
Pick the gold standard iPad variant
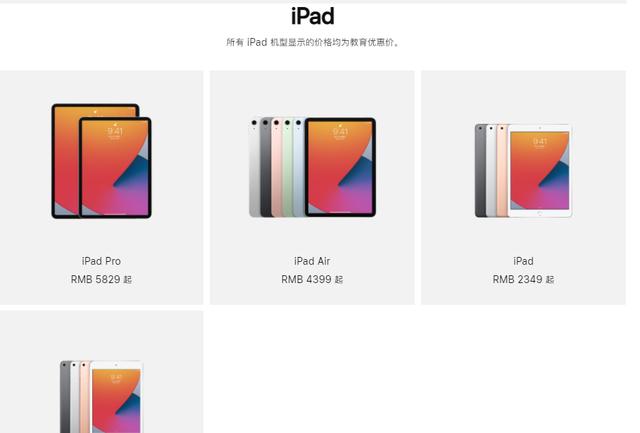click(502, 171)
